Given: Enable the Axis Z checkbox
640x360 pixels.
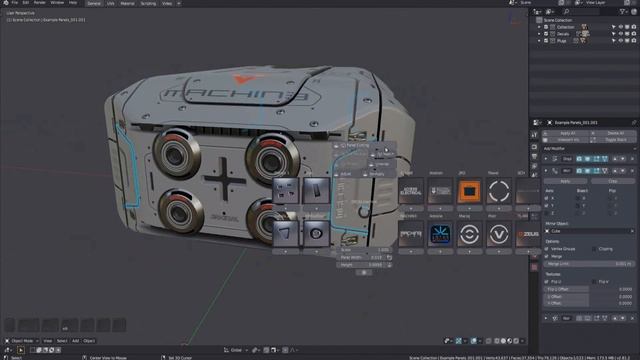Looking at the screenshot, I should (x=547, y=213).
